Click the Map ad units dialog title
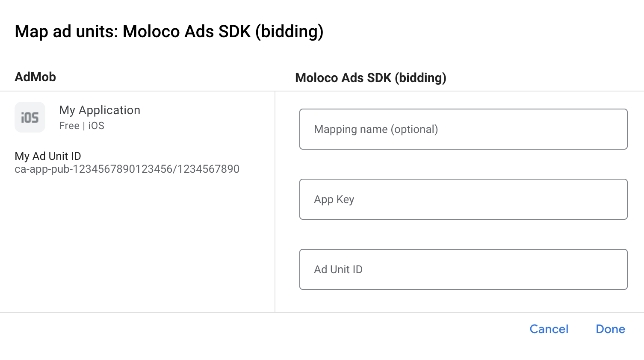The image size is (644, 360). coord(169,32)
